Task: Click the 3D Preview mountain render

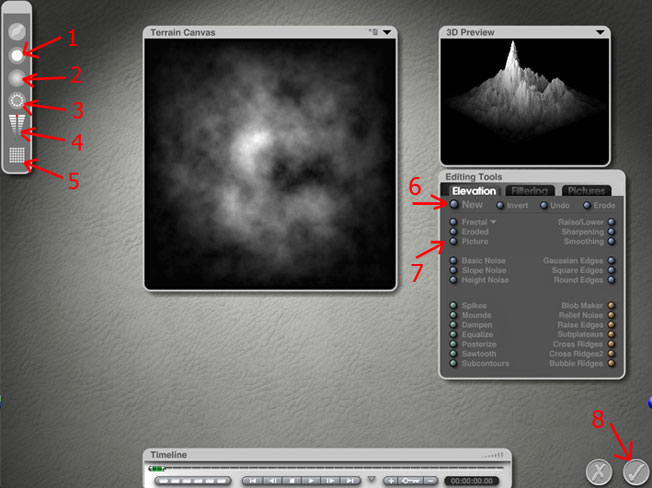Action: [x=525, y=101]
